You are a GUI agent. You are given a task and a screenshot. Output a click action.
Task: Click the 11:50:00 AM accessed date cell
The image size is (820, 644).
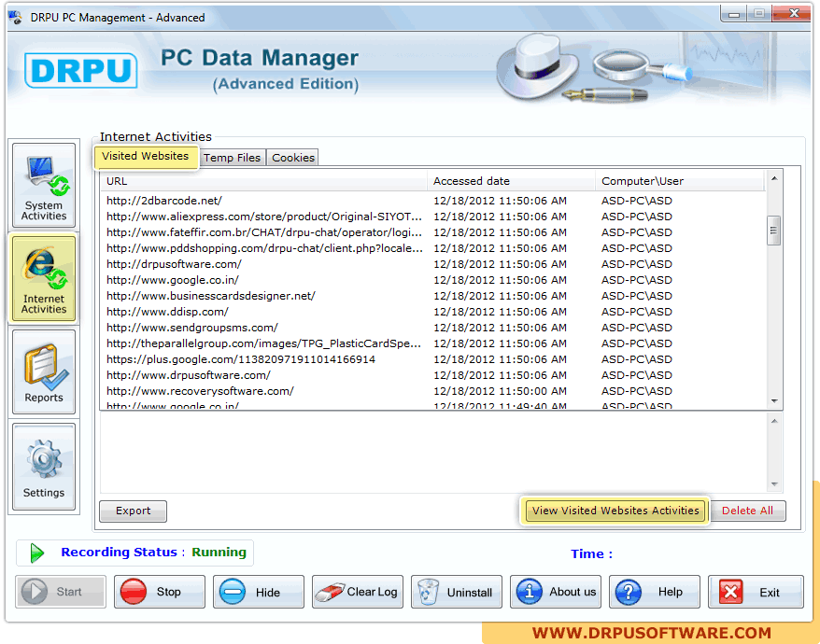pyautogui.click(x=500, y=391)
